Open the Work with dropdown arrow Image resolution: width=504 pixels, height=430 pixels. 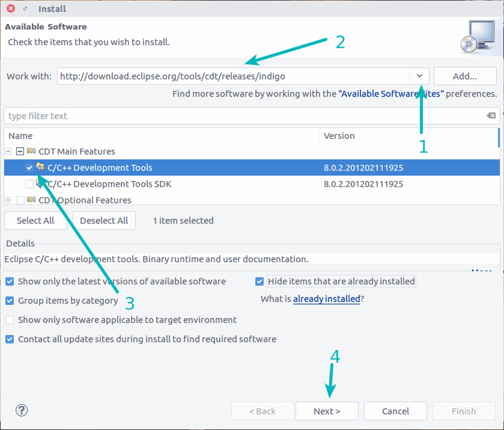420,76
